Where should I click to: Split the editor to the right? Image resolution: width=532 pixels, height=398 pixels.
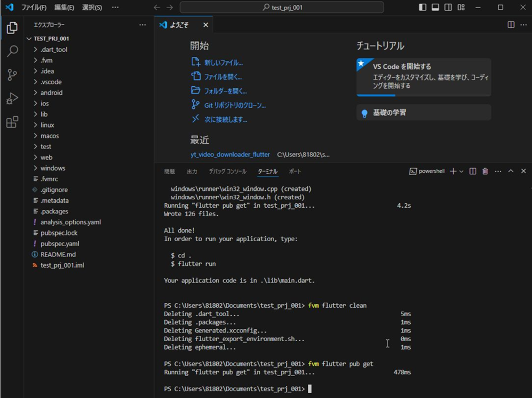pyautogui.click(x=511, y=25)
